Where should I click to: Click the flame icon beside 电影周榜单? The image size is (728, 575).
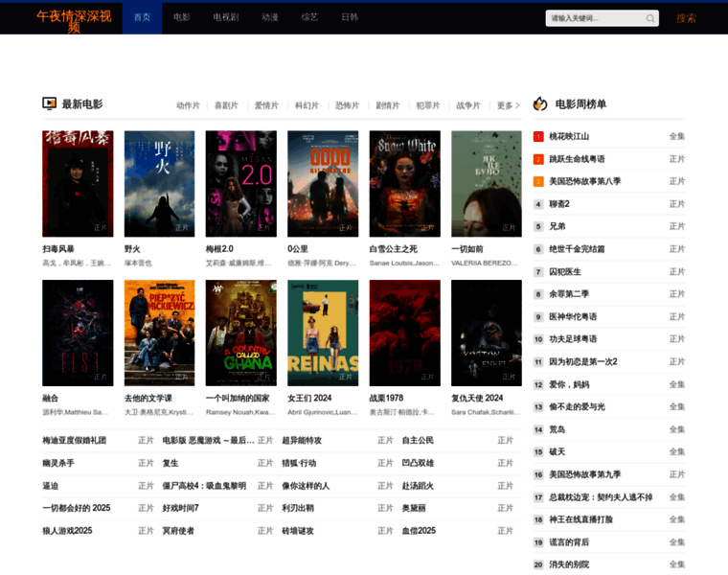click(x=540, y=103)
